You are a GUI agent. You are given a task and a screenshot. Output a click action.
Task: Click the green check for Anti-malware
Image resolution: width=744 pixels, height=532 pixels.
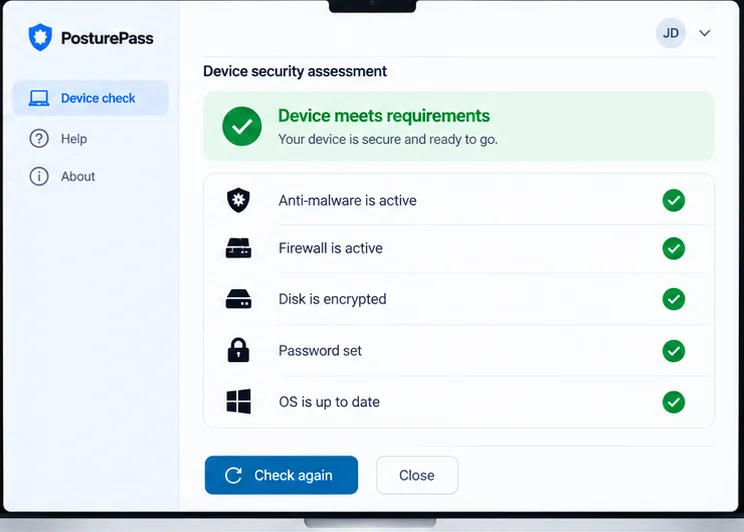(674, 200)
